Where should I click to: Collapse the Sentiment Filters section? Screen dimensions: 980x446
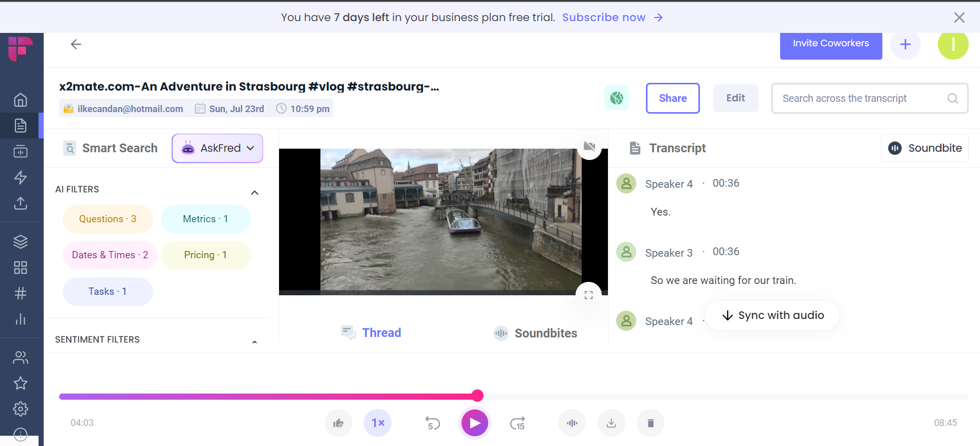(254, 342)
